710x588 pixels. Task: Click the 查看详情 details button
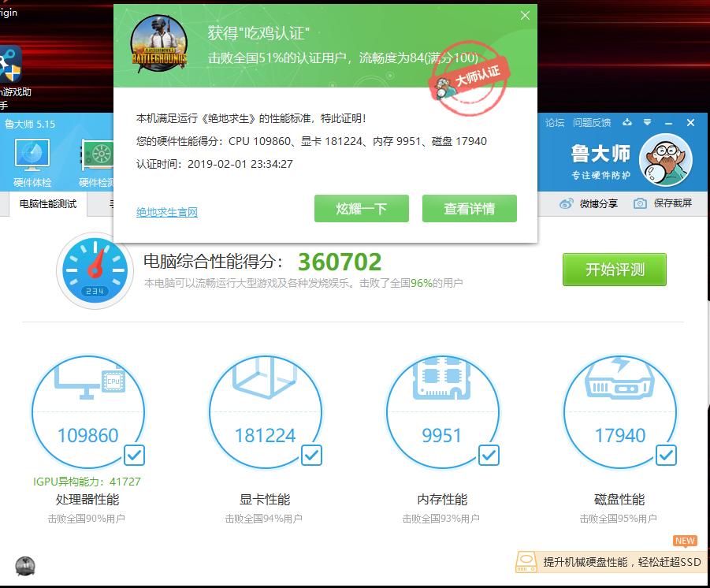(x=469, y=208)
